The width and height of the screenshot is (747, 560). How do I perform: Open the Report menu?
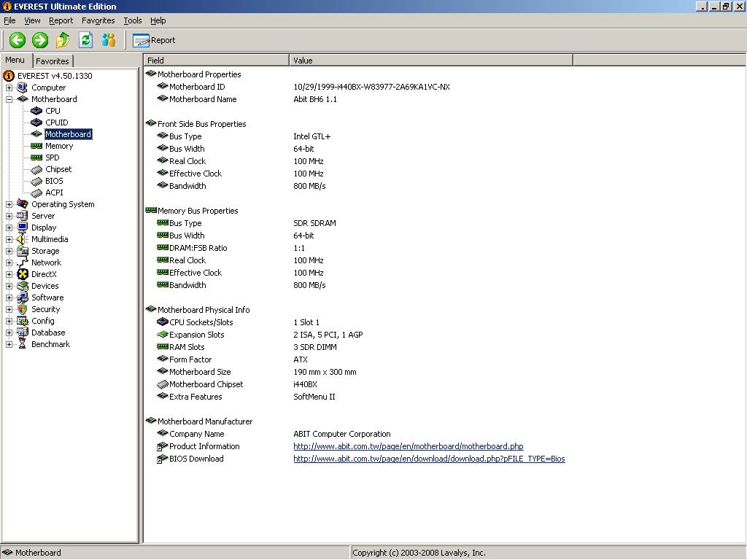[x=61, y=20]
